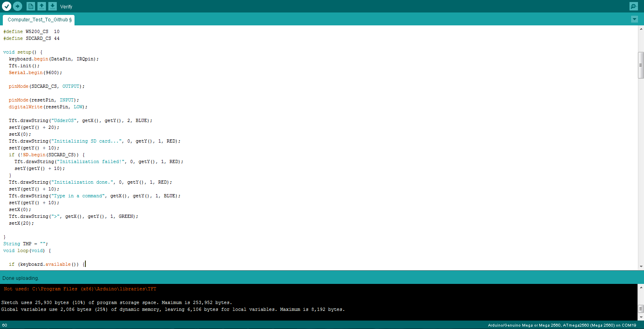Click the 'if (!SD.begin(SDCARD_CS)) {' line
644x329 pixels.
tap(47, 155)
